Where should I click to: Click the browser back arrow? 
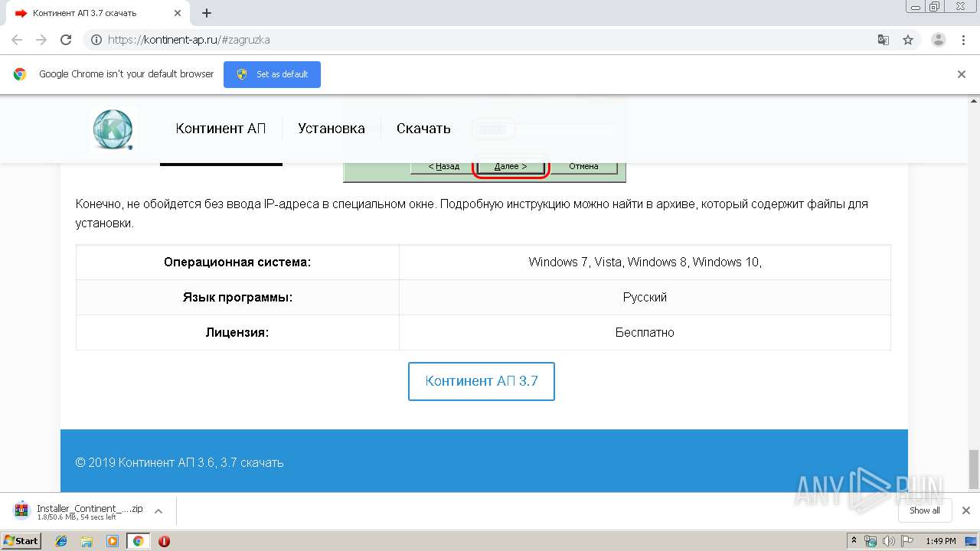pos(17,40)
